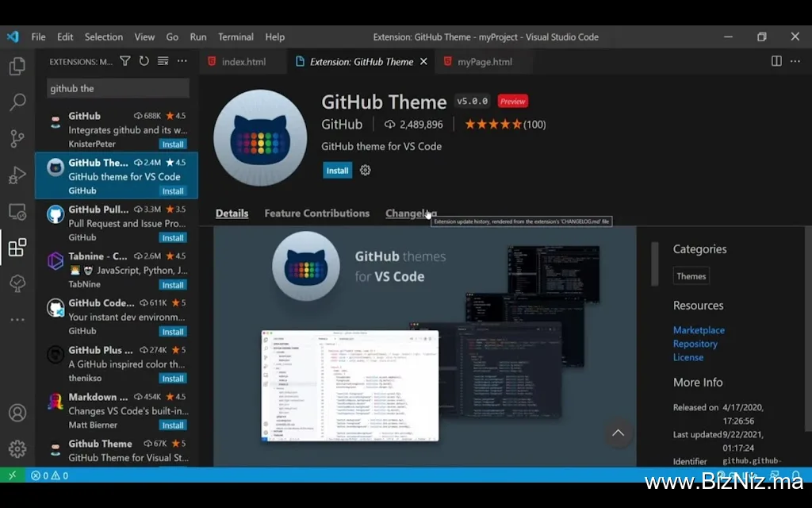The height and width of the screenshot is (508, 812).
Task: Click the red Preview badge
Action: 513,101
